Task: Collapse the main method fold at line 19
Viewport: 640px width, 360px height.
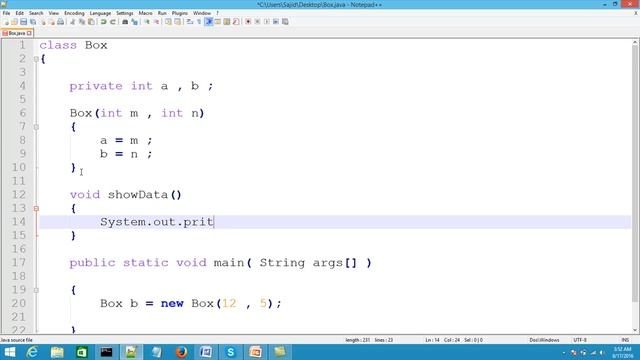Action: pos(36,290)
